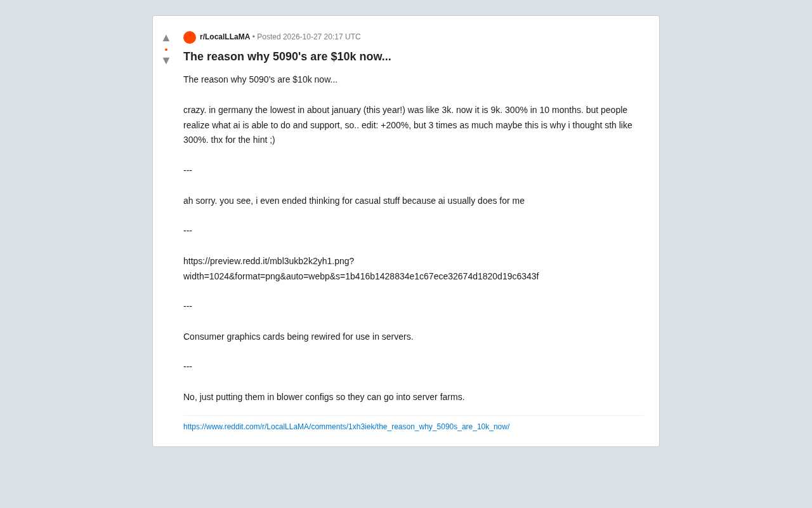Click the '---' separator above the preview URL

(188, 231)
